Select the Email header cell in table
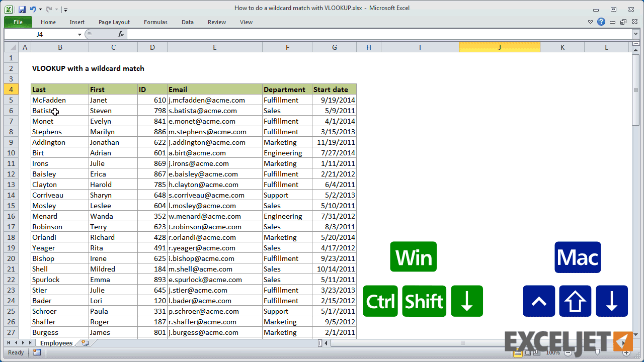This screenshot has width=644, height=362. click(214, 89)
